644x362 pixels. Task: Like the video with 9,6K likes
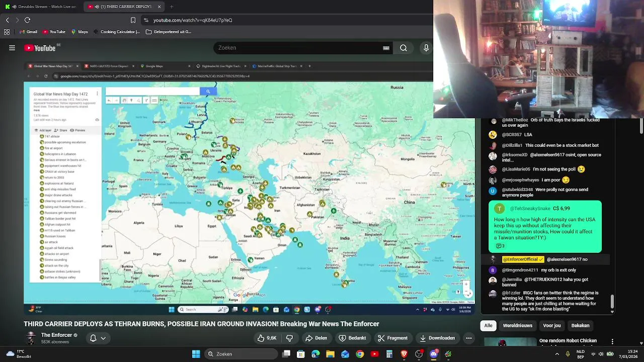pos(267,338)
